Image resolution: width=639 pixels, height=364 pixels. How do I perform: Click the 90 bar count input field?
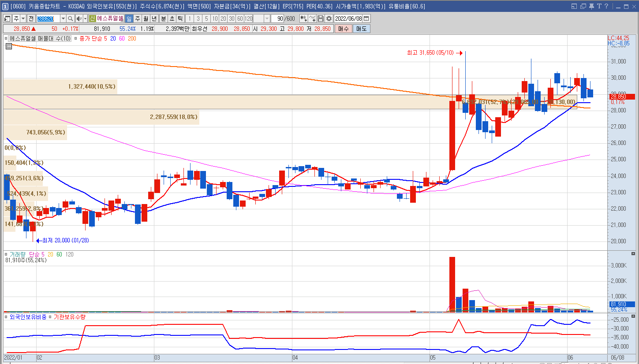pos(278,19)
